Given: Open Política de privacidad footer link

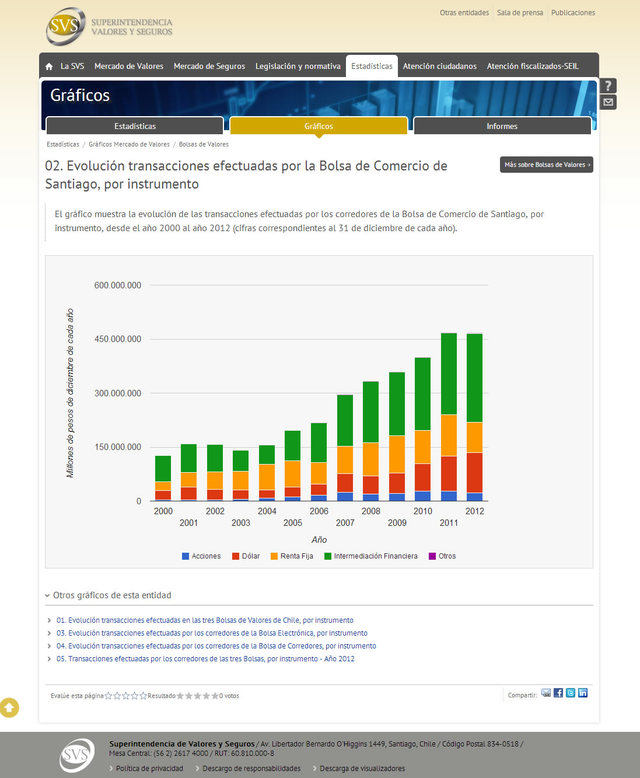Looking at the screenshot, I should coord(149,769).
